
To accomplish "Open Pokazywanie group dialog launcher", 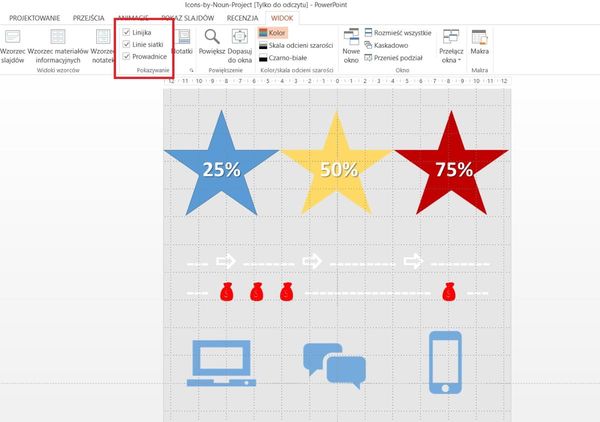I will tap(190, 71).
